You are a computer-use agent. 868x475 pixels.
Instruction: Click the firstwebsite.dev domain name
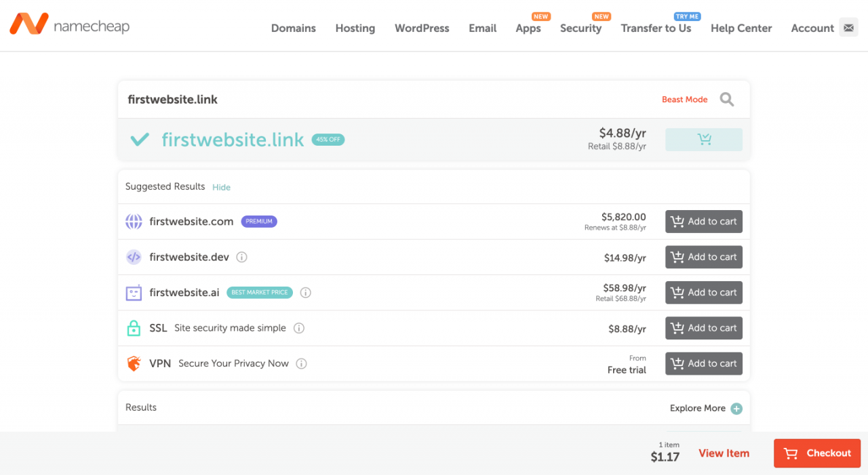point(189,257)
